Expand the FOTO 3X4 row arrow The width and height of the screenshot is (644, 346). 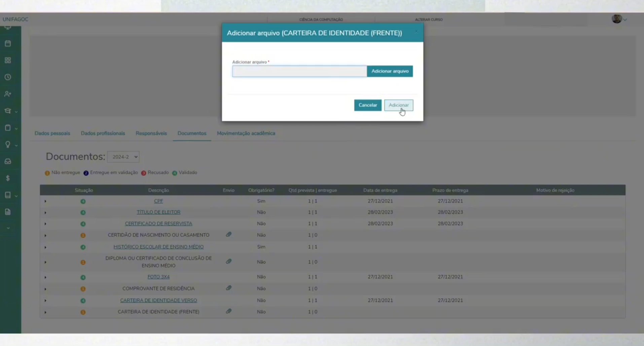click(45, 277)
